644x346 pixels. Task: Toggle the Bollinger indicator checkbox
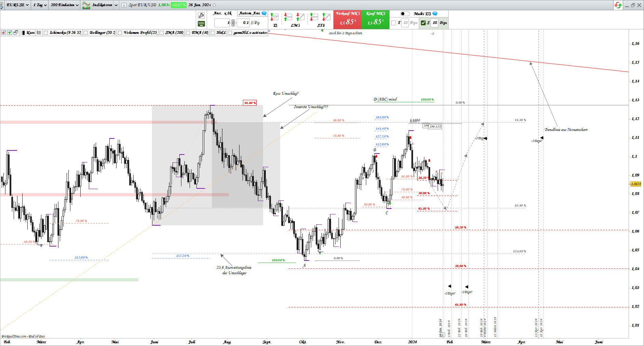point(86,33)
